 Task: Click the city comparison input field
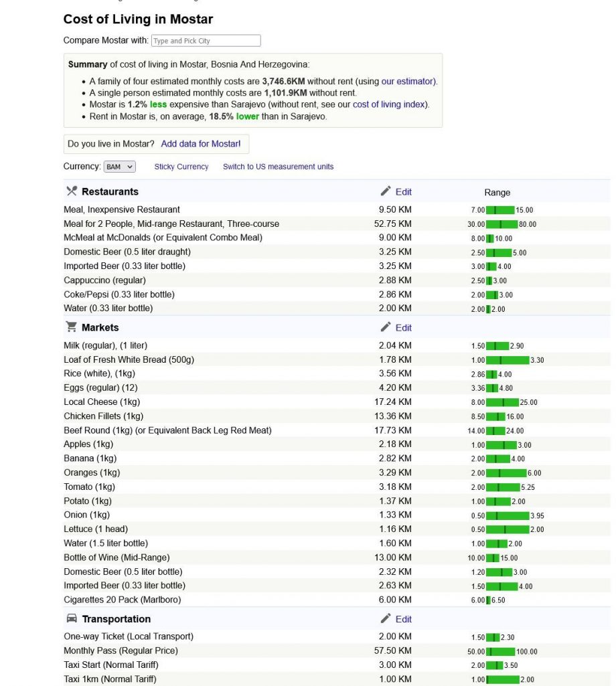[x=206, y=41]
